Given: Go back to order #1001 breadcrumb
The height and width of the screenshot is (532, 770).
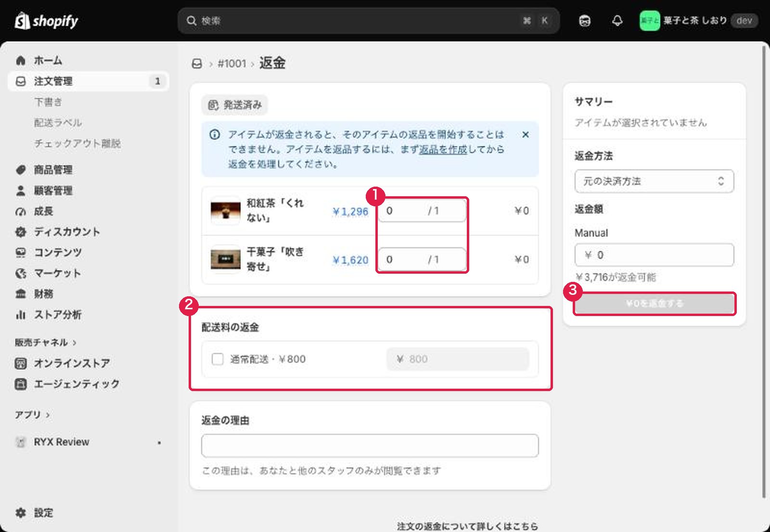Looking at the screenshot, I should (x=232, y=63).
